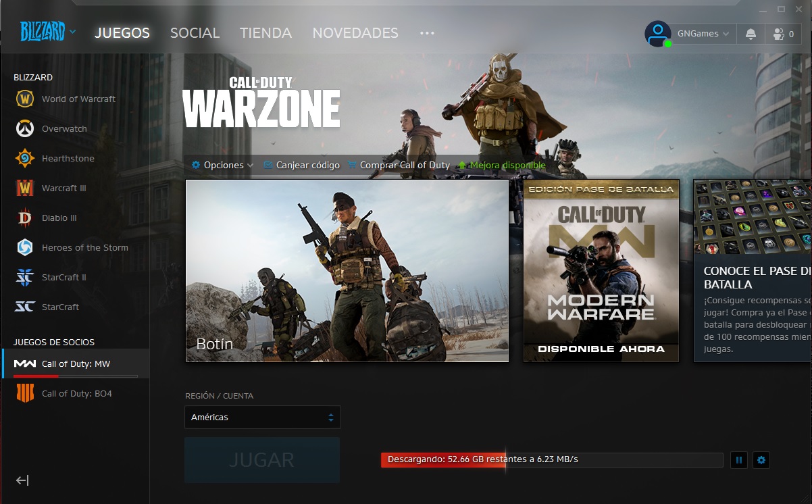
Task: Open the NOVEDADES tab
Action: point(355,32)
